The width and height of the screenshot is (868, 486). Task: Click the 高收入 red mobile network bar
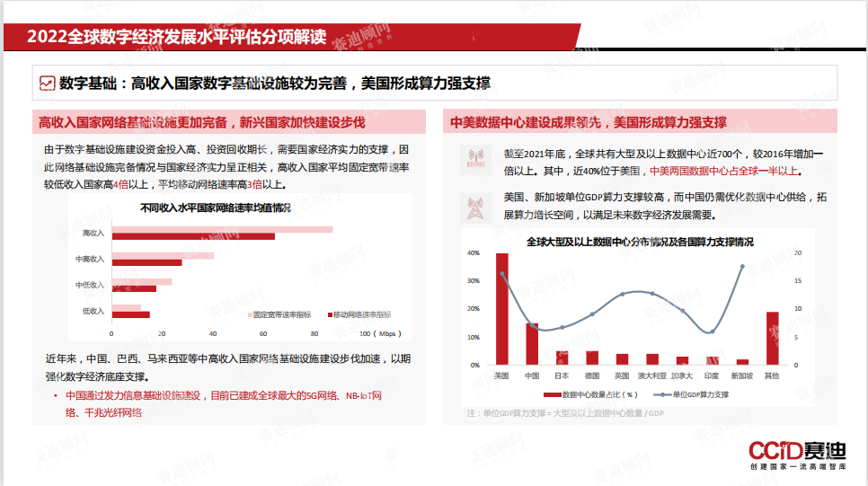point(194,236)
